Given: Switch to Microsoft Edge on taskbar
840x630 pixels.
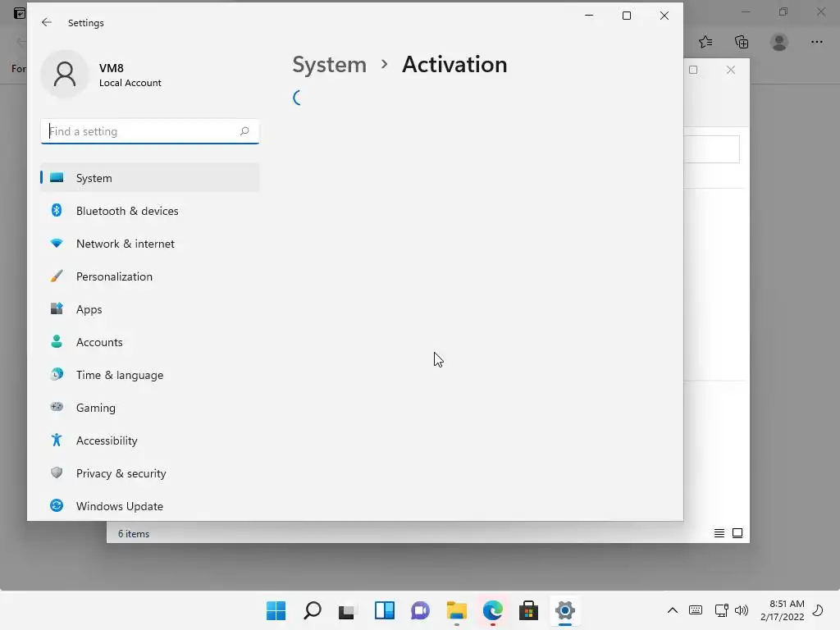Looking at the screenshot, I should [x=493, y=610].
